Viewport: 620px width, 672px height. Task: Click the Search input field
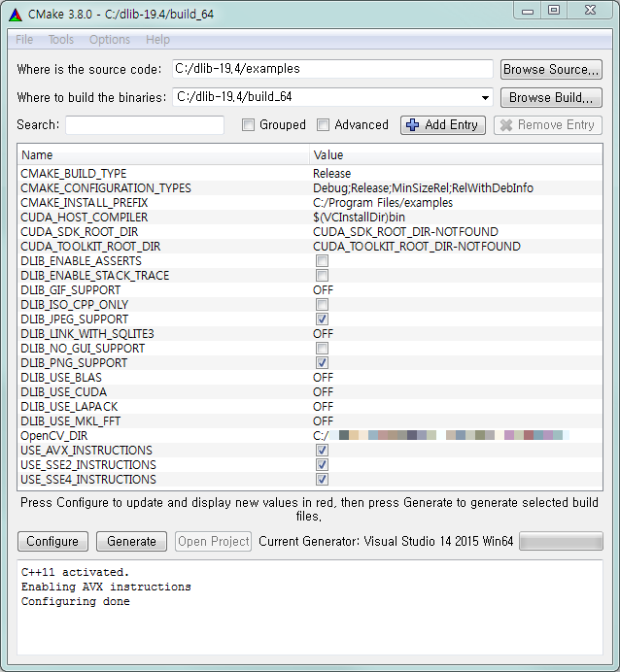pyautogui.click(x=145, y=125)
